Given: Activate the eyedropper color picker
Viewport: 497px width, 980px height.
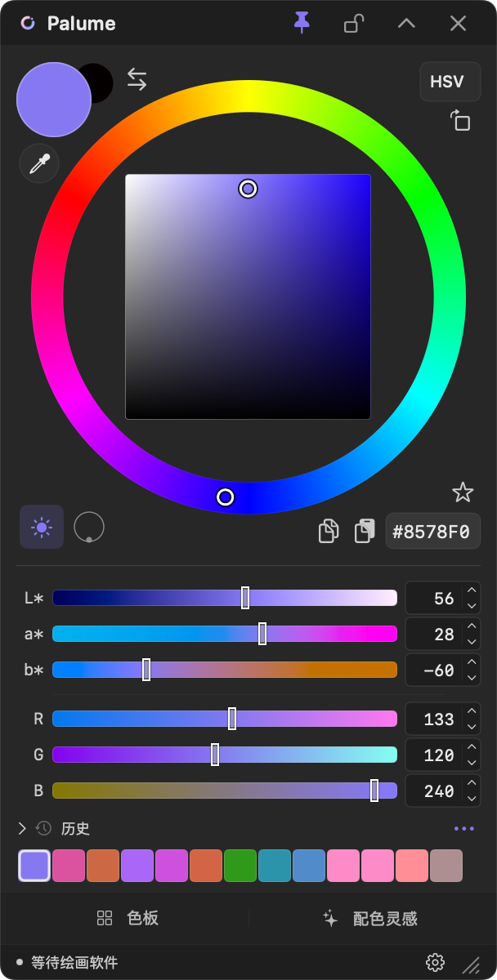Looking at the screenshot, I should coord(39,164).
